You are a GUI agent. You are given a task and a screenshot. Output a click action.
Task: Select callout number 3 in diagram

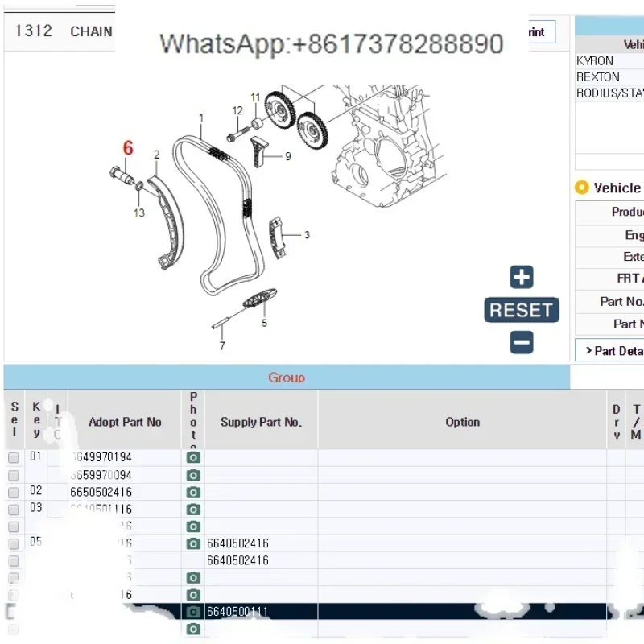pyautogui.click(x=307, y=235)
